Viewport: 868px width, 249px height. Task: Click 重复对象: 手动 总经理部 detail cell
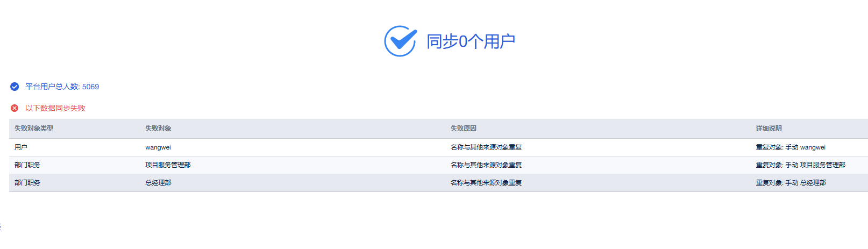pyautogui.click(x=791, y=183)
